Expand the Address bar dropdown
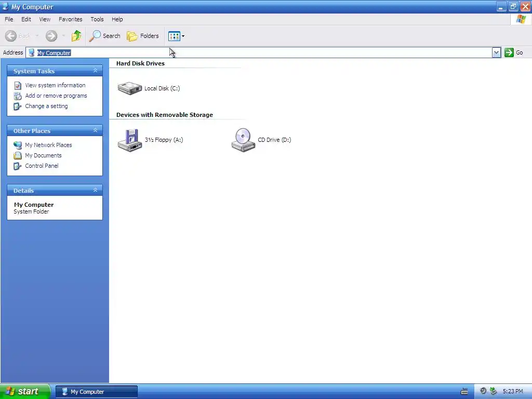 pyautogui.click(x=496, y=52)
